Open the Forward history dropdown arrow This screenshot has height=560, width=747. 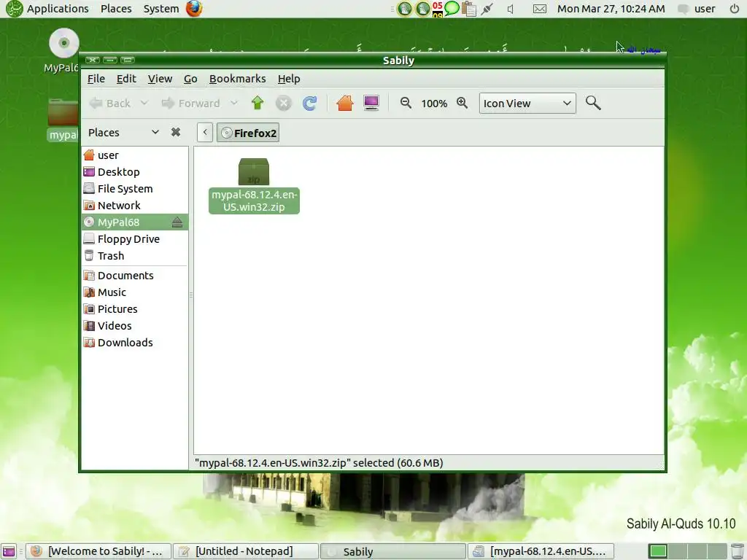234,103
